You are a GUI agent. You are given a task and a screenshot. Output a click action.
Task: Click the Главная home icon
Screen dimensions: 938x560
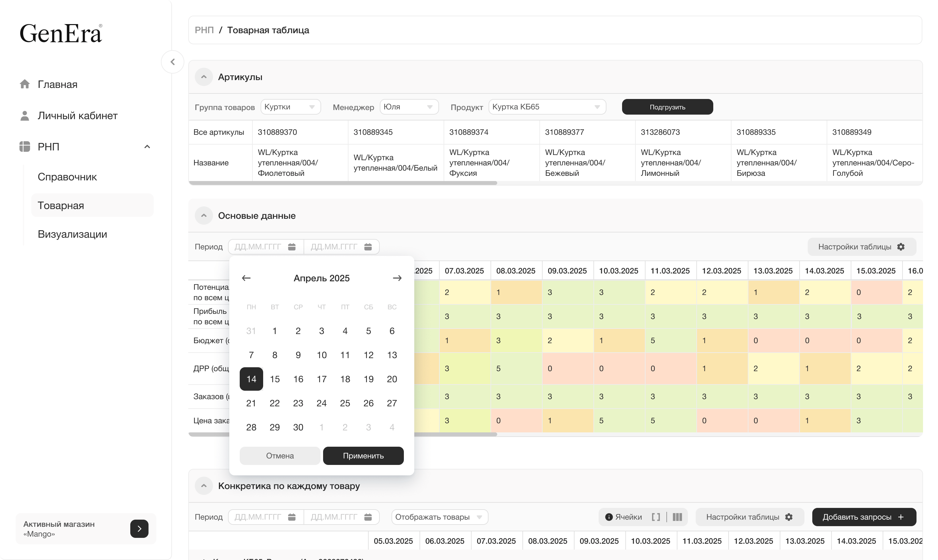(x=25, y=84)
